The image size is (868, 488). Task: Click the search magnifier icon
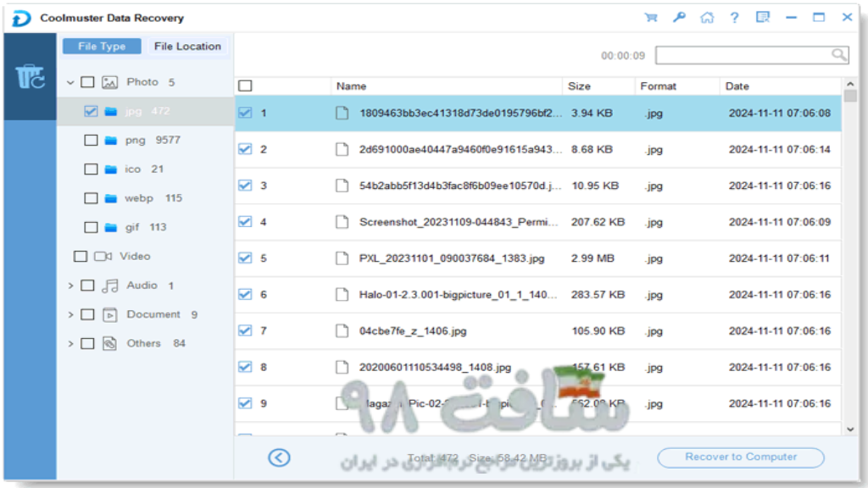coord(838,55)
